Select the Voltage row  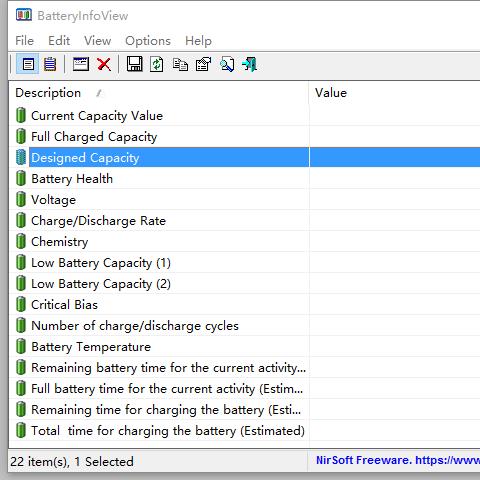245,199
